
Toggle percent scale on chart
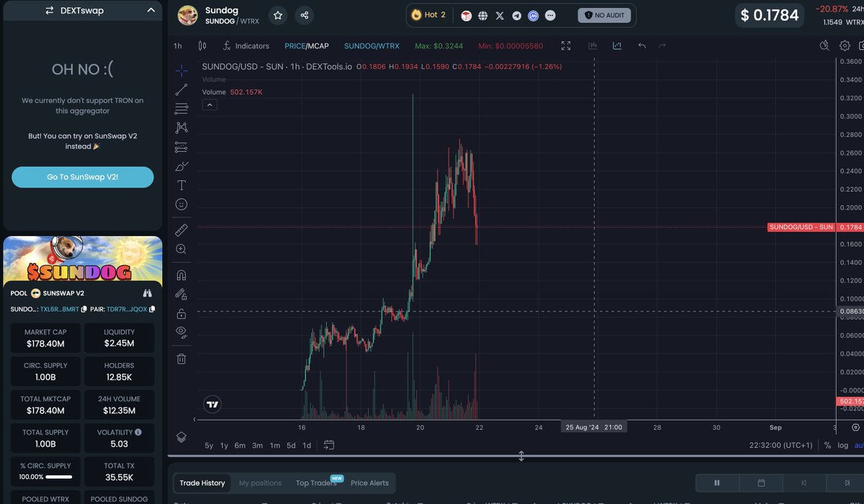click(827, 445)
